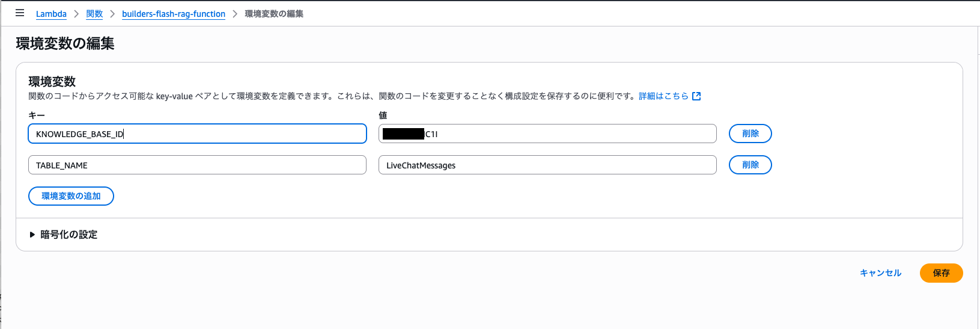Click the disclosure triangle next to 暗号化の設定
The width and height of the screenshot is (980, 329).
[32, 235]
